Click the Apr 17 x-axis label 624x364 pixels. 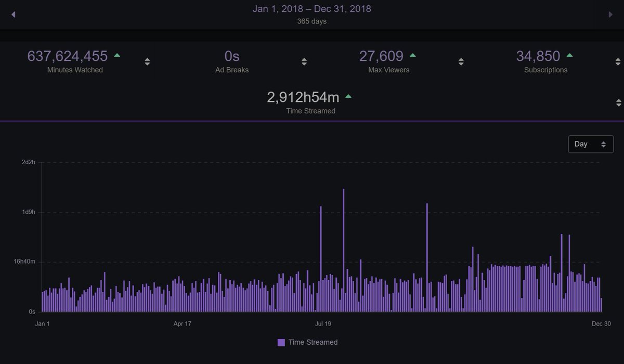pyautogui.click(x=183, y=323)
